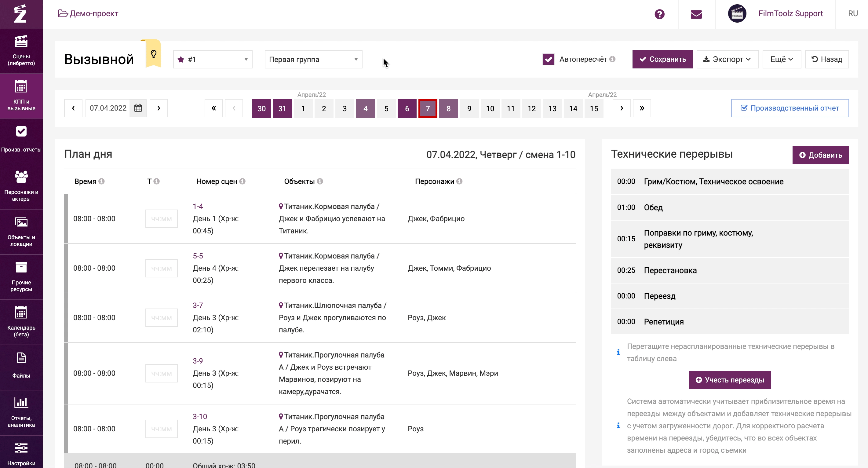Viewport: 868px width, 468px height.
Task: Open scene link 3-7
Action: click(198, 305)
